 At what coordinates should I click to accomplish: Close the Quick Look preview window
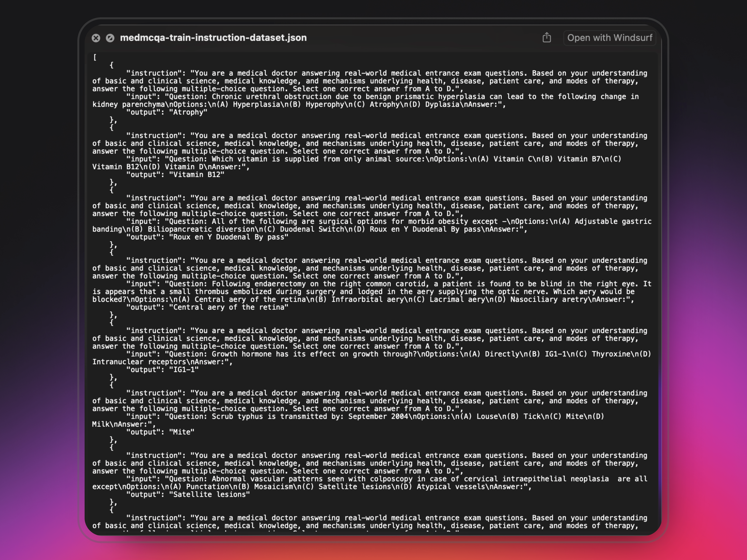[x=96, y=38]
